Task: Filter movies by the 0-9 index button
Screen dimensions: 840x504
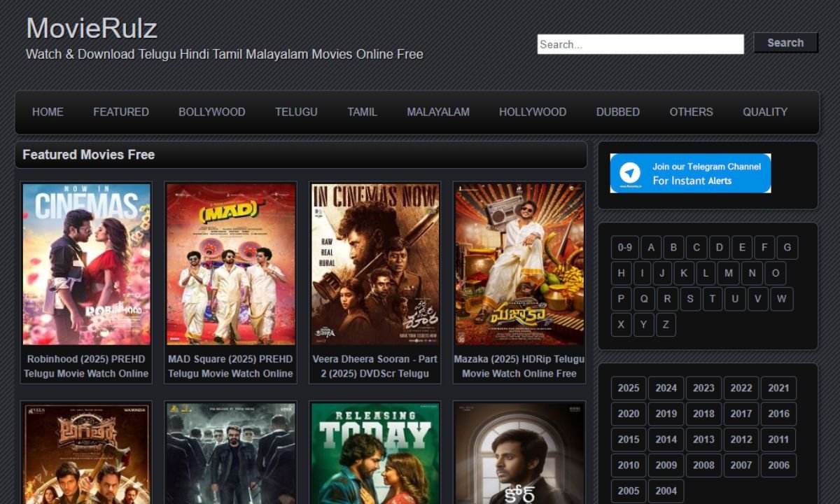Action: click(x=624, y=248)
